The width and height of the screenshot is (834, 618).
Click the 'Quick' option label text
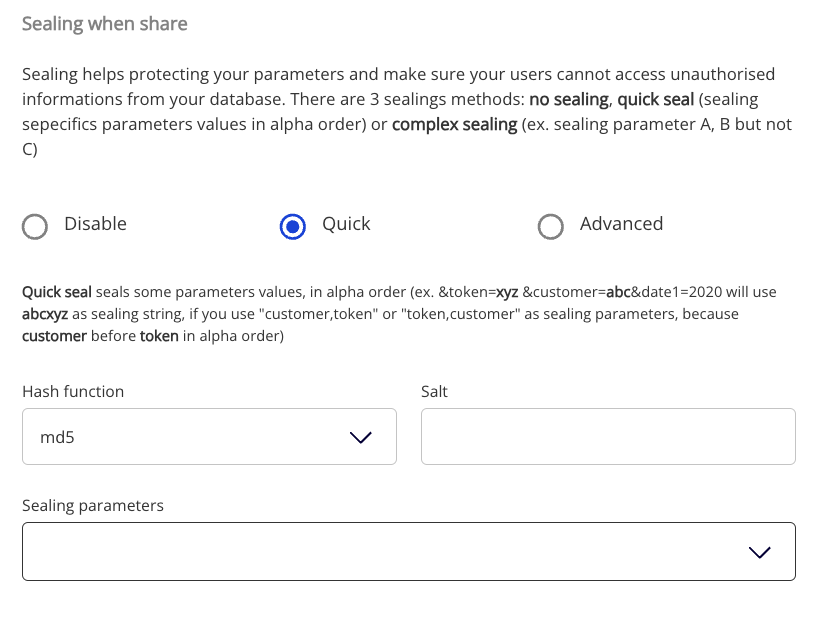(346, 224)
